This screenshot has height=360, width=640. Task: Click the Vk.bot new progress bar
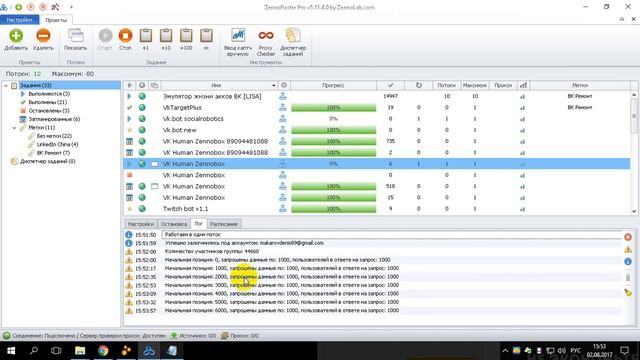[333, 130]
